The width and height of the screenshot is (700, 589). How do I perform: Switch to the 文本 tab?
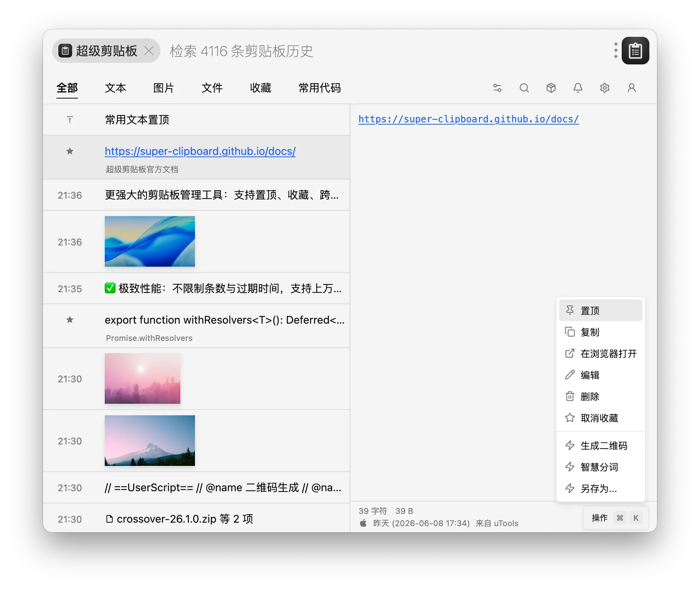[116, 88]
